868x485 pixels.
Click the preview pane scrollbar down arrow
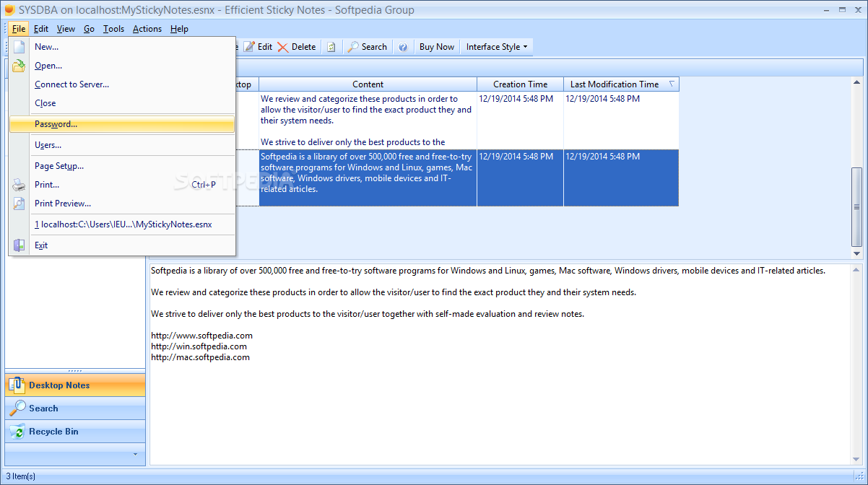click(x=856, y=459)
